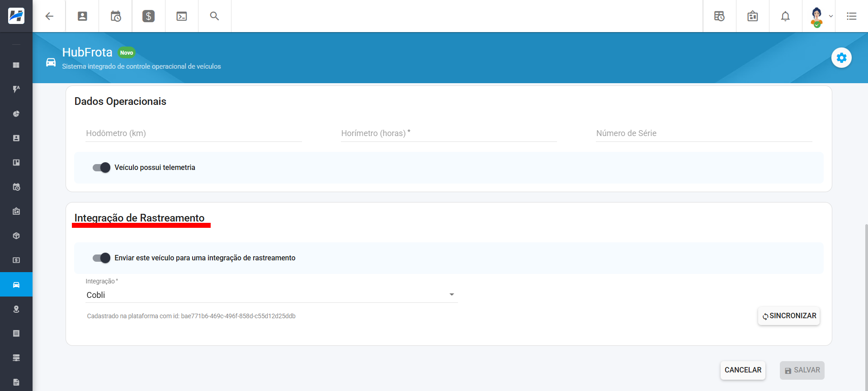Open the contact card icon in top toolbar
The image size is (868, 391).
coord(82,16)
